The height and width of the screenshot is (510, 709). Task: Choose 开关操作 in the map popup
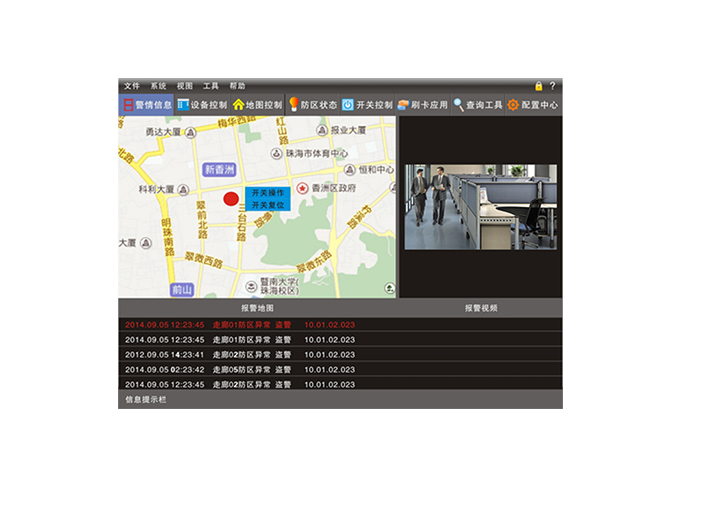pyautogui.click(x=267, y=191)
